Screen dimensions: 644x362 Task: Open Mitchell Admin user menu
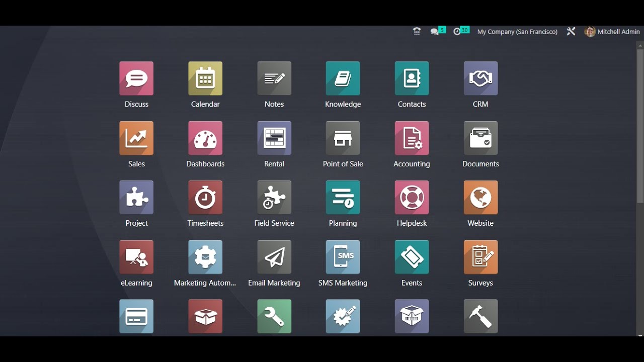point(612,32)
